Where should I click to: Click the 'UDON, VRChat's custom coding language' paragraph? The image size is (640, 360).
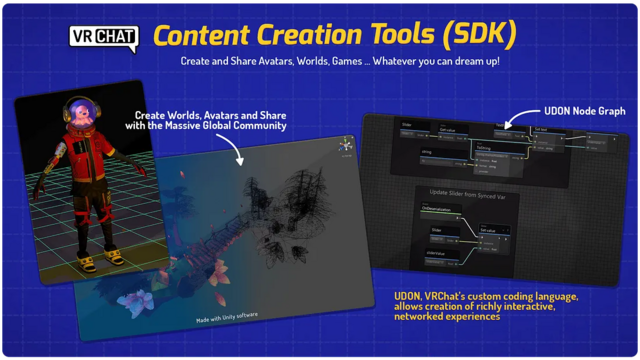point(486,306)
